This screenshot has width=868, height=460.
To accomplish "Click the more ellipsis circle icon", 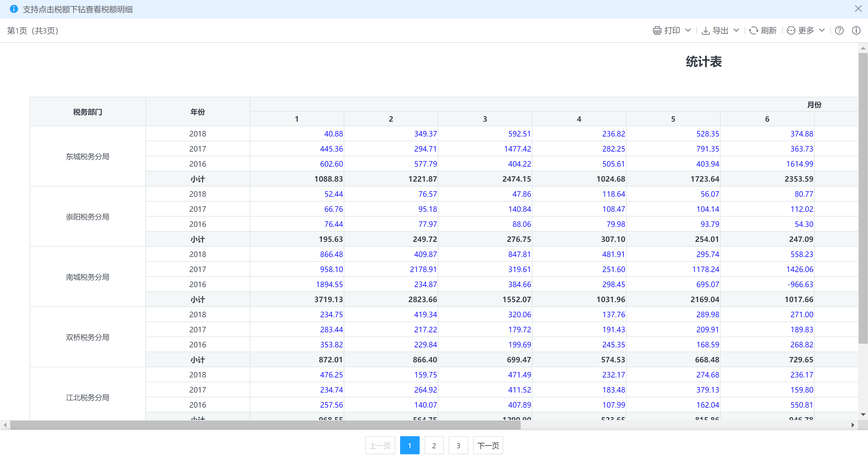I will (x=791, y=31).
